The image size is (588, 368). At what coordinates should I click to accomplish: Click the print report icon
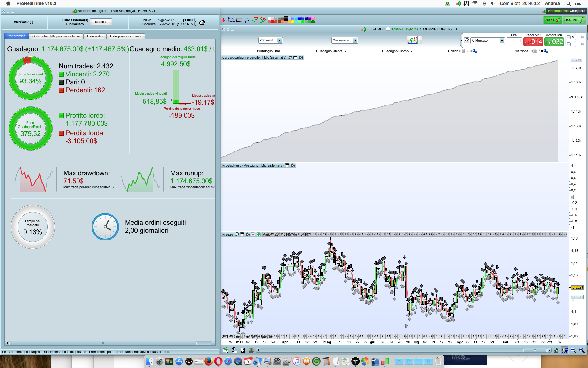pos(202,22)
